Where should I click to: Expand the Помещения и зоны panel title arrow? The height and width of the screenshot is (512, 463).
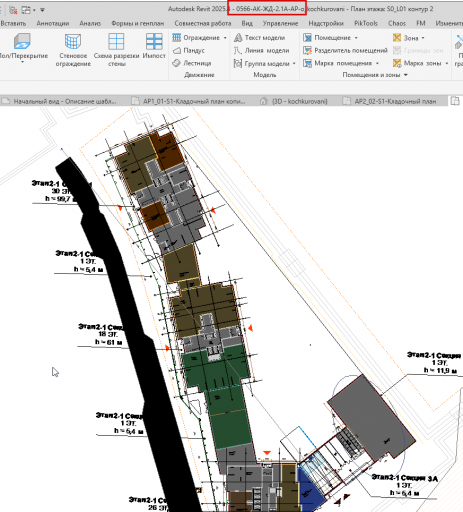pyautogui.click(x=406, y=75)
